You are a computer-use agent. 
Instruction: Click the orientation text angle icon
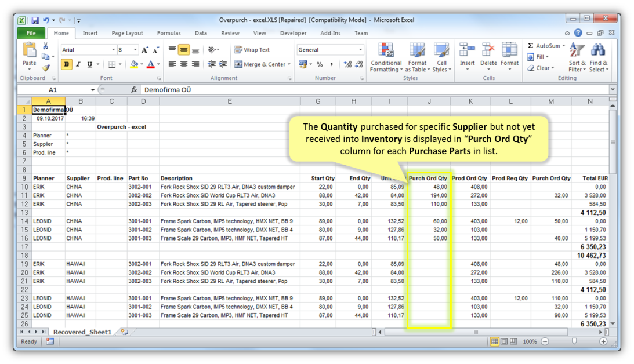[x=212, y=50]
